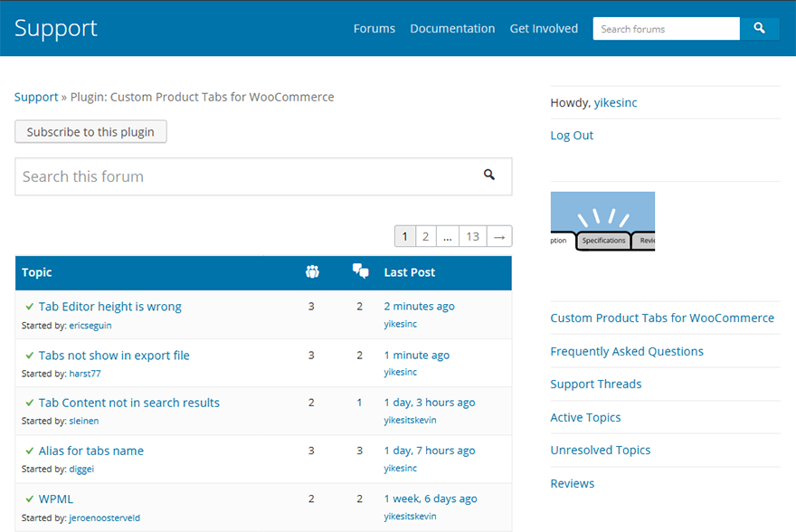This screenshot has width=796, height=532.
Task: Click the forum search magnifier icon
Action: tap(489, 176)
